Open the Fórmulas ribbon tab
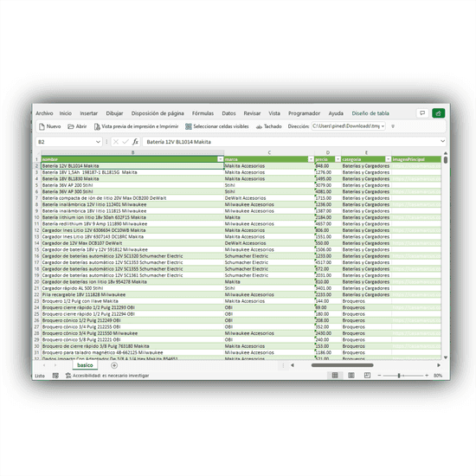 coord(203,113)
